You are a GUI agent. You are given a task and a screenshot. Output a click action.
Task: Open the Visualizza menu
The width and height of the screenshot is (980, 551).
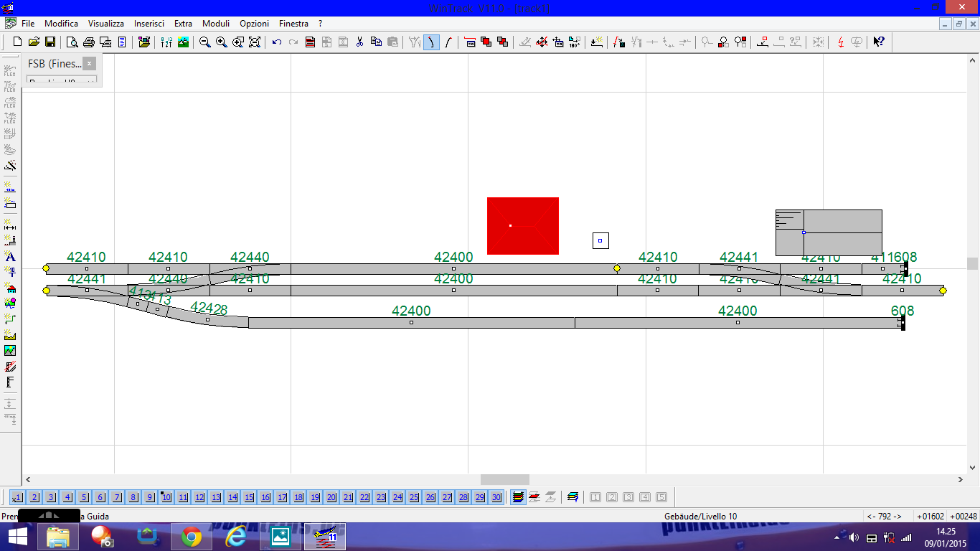pyautogui.click(x=106, y=24)
